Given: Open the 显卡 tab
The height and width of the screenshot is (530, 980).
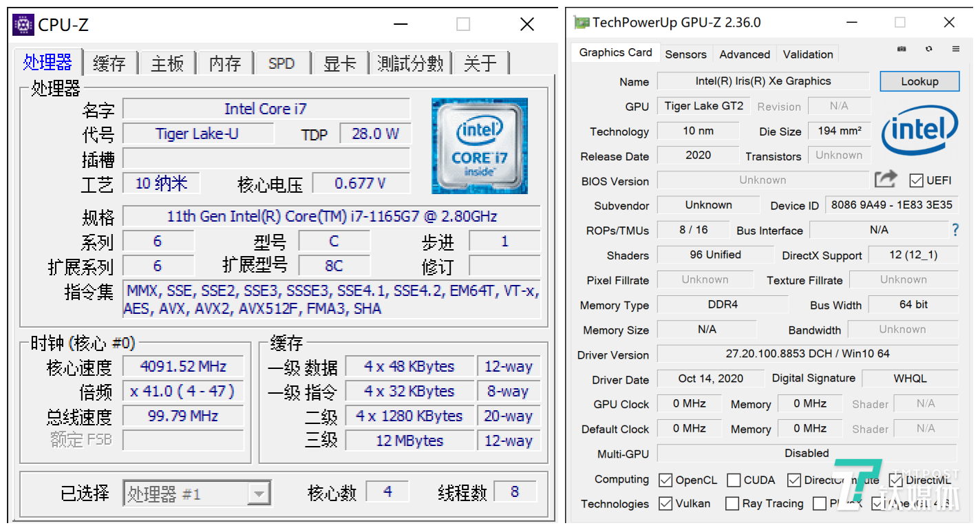Looking at the screenshot, I should [x=340, y=63].
